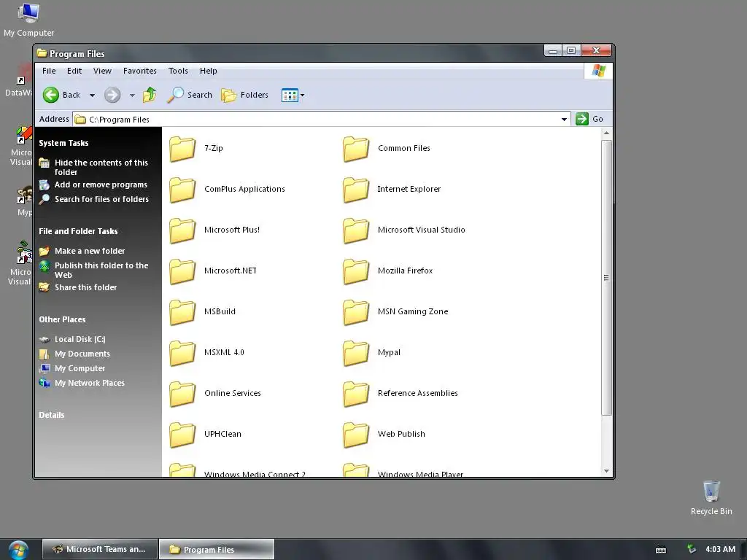
Task: Click the keyboard icon in system tray
Action: point(661,550)
